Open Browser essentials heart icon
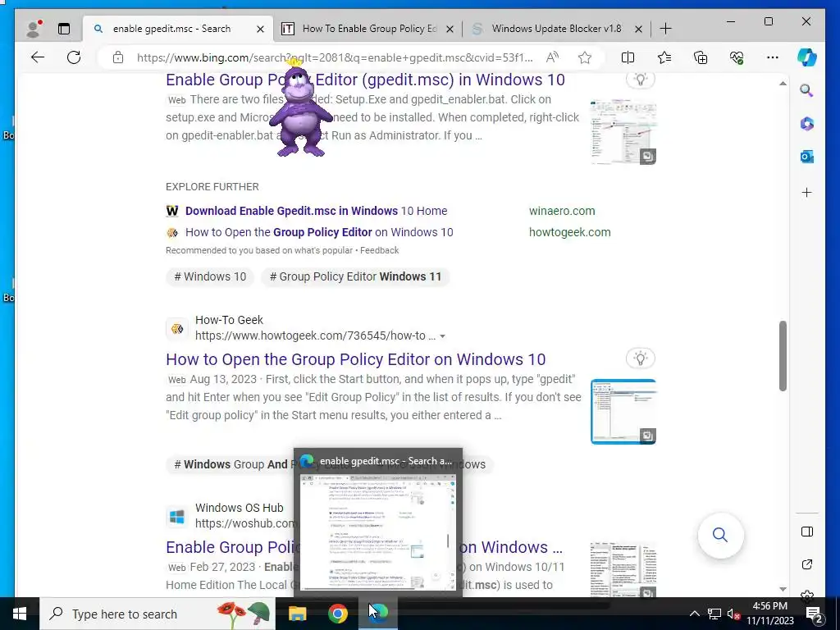 [737, 57]
